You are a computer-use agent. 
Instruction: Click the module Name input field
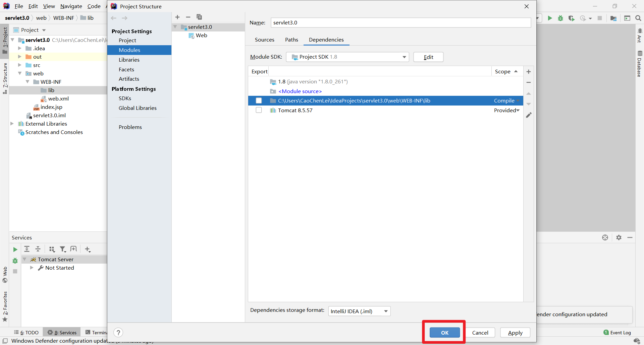[401, 22]
